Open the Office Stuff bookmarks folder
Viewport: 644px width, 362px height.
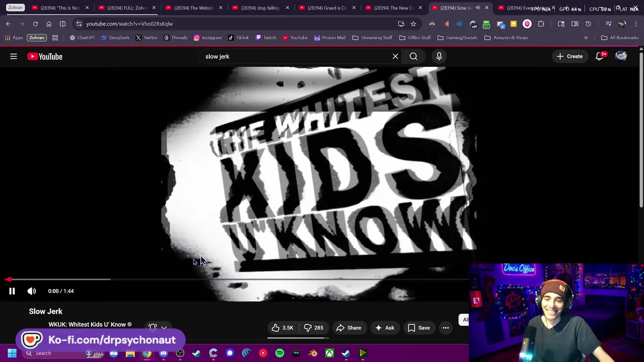(x=415, y=38)
